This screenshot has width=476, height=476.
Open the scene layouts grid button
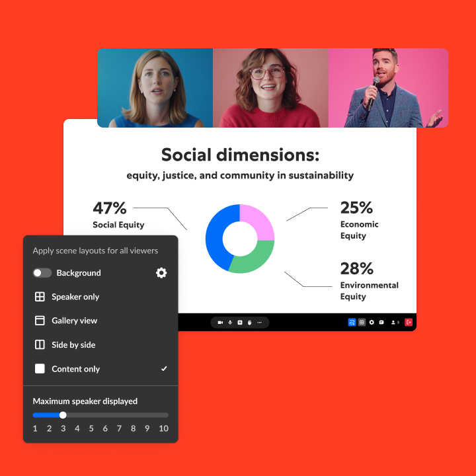click(362, 323)
